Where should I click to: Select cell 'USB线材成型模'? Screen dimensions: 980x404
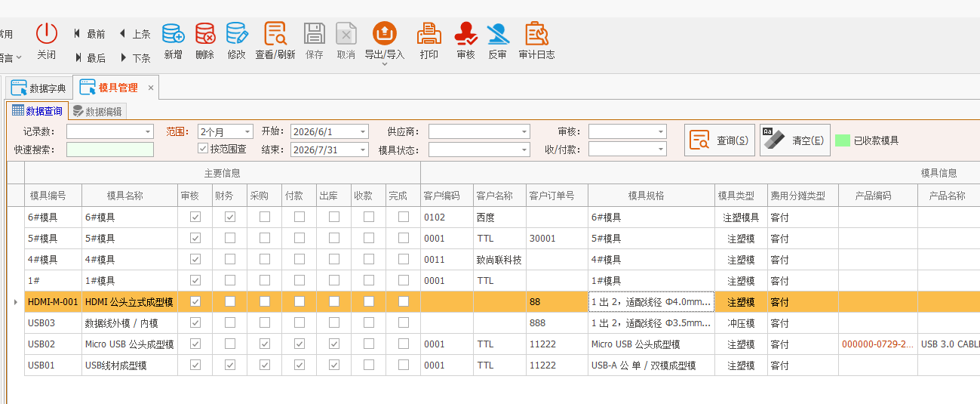130,365
